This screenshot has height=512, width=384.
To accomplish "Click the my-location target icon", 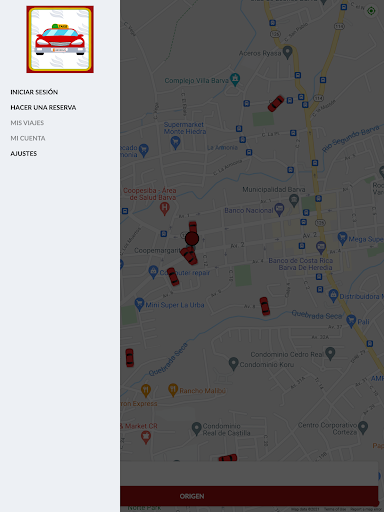I will click(x=371, y=11).
